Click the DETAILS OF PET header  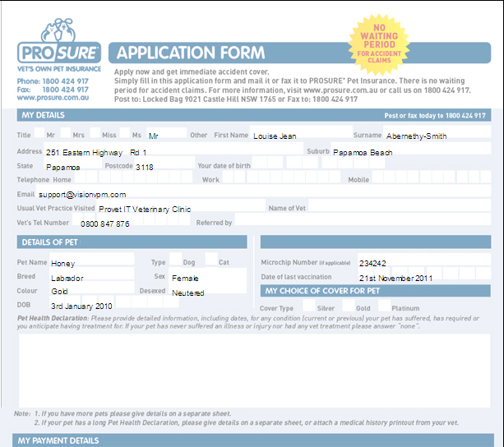(x=132, y=242)
